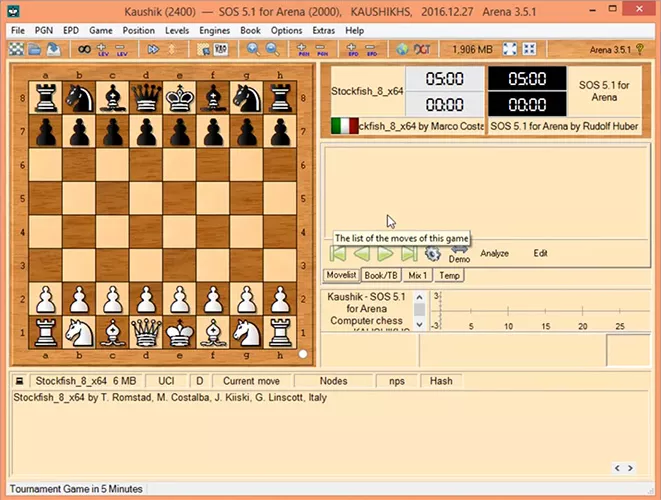Viewport: 661px width, 500px height.
Task: Open the PGN menu
Action: click(x=44, y=30)
